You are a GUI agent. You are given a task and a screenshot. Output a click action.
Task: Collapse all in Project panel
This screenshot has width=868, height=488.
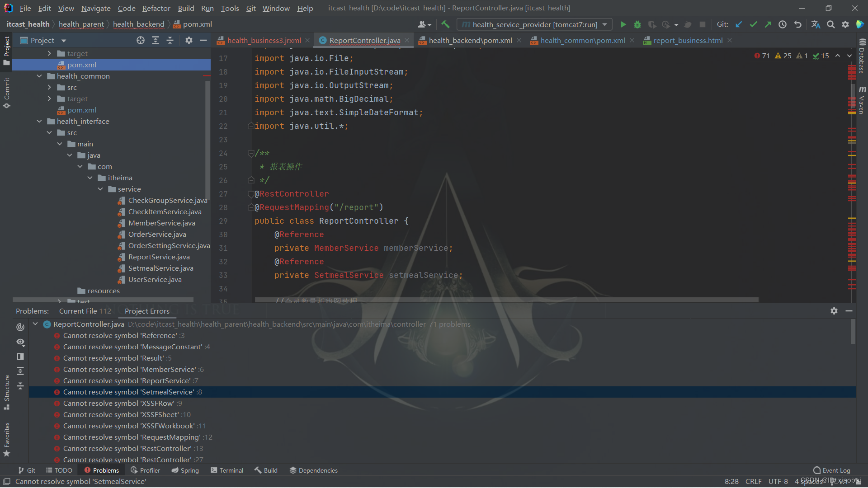click(x=170, y=40)
